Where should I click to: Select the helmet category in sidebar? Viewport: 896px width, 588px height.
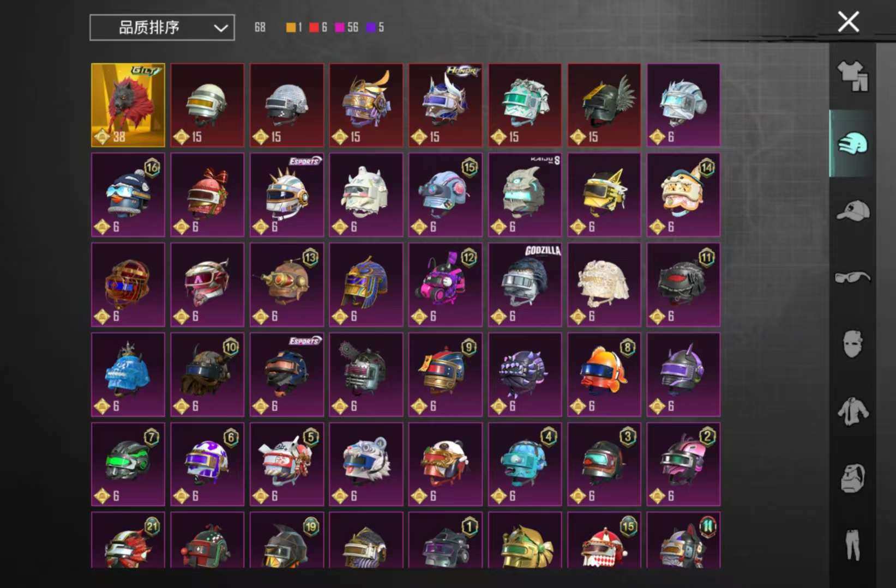(852, 144)
